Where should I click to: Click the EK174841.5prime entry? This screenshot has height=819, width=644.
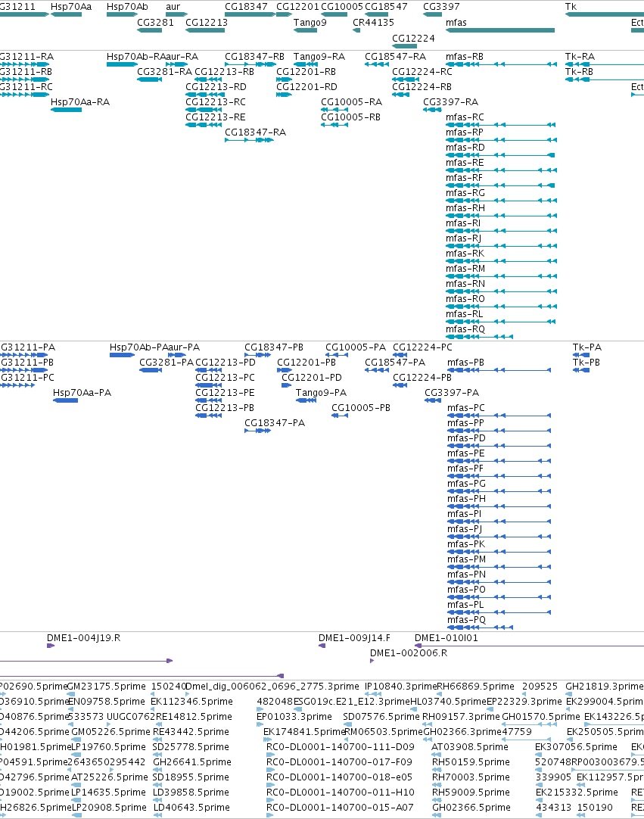pos(304,732)
